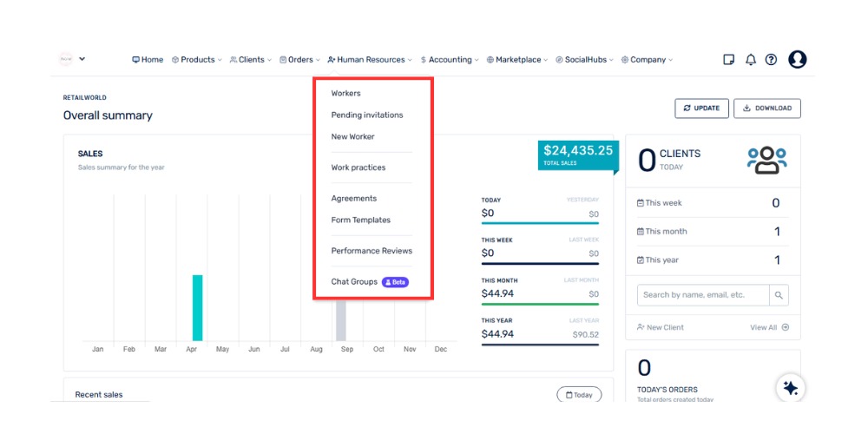Expand the Products dropdown menu
The image size is (868, 434).
pyautogui.click(x=197, y=60)
